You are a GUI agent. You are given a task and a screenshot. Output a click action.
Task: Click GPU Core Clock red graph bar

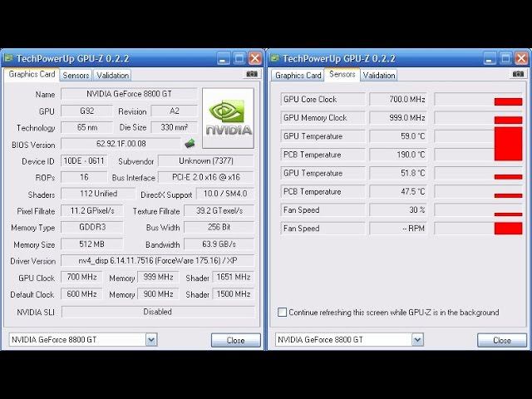click(508, 101)
